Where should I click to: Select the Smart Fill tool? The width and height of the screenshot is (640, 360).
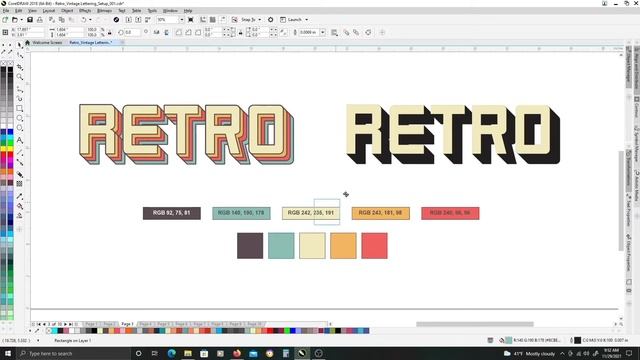coord(19,216)
